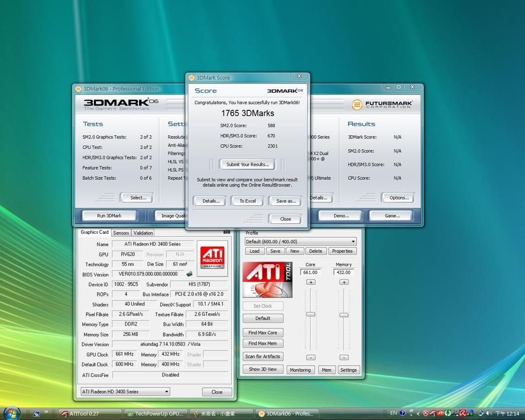Image resolution: width=525 pixels, height=420 pixels.
Task: Switch to the Graphics Card tab
Action: point(94,232)
